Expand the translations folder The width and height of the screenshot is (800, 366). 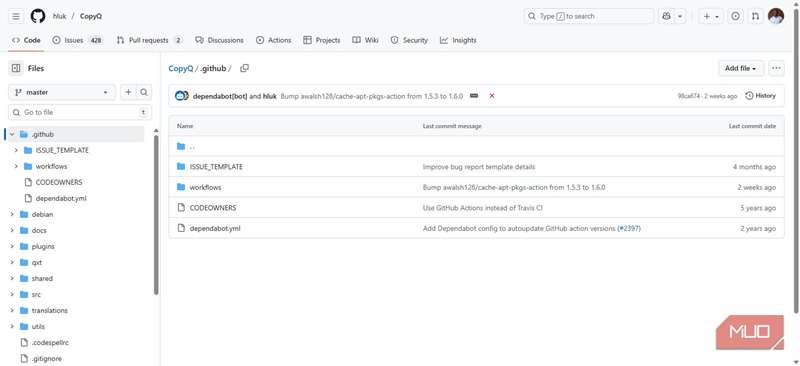(12, 310)
